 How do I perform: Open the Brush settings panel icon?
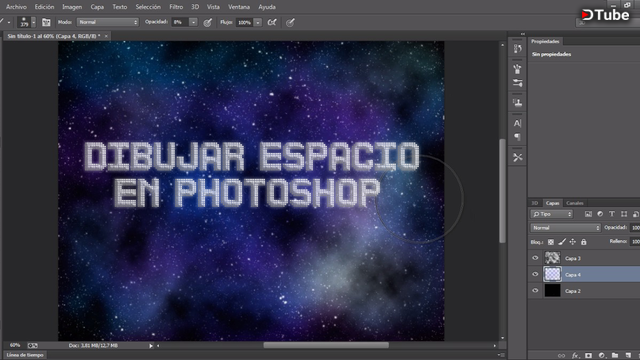point(518,83)
